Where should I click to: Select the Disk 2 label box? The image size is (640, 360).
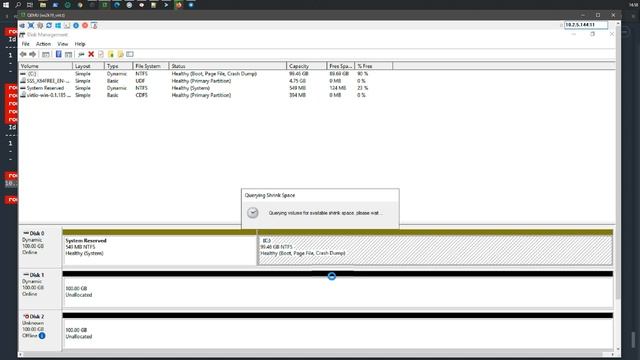[x=40, y=330]
